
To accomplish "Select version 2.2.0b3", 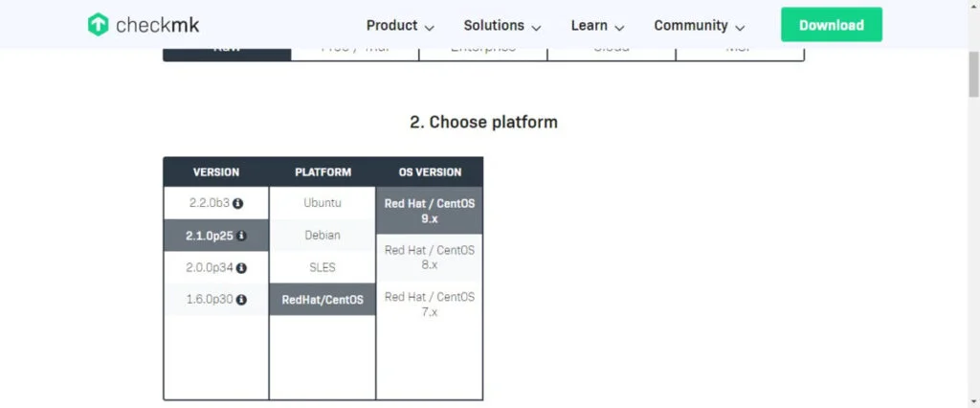I will pyautogui.click(x=216, y=203).
